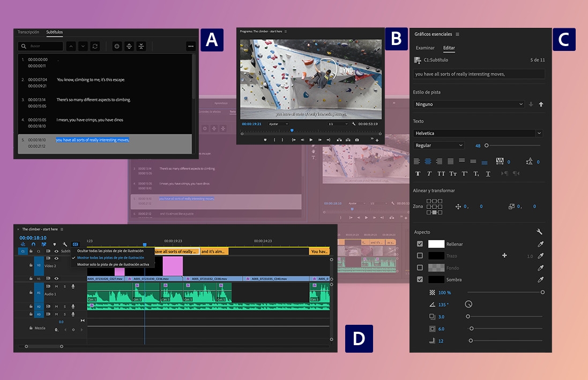
Task: Enable Fondo background checkbox
Action: point(420,267)
